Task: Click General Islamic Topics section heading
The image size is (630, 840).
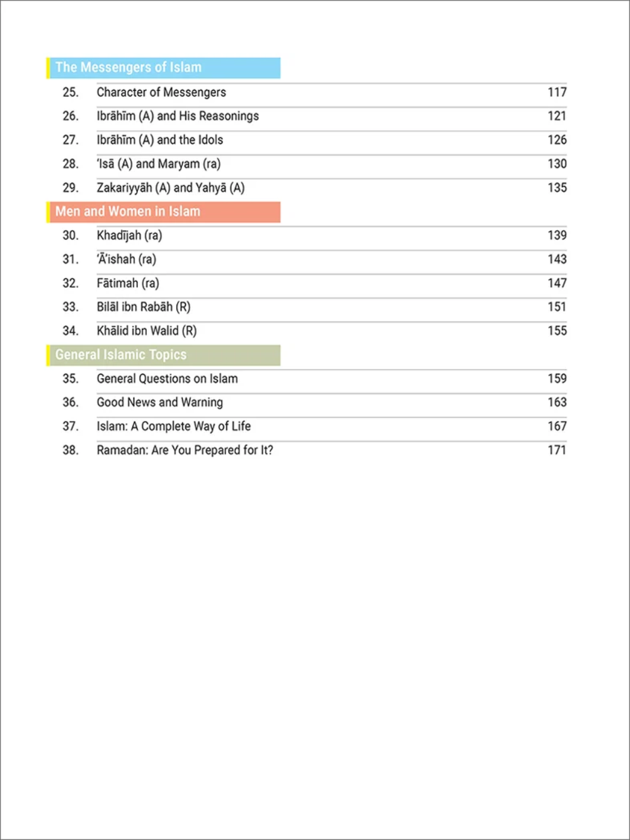Action: point(121,355)
